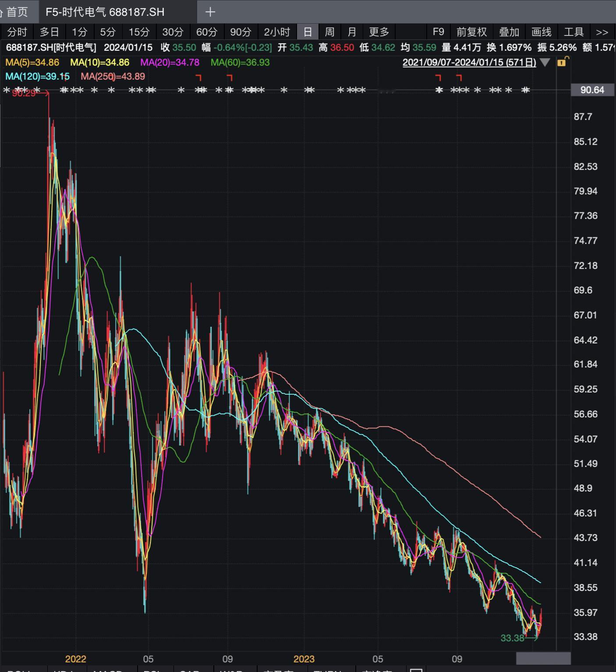Click the 2022 year label on time axis
The image size is (616, 672).
pos(75,659)
